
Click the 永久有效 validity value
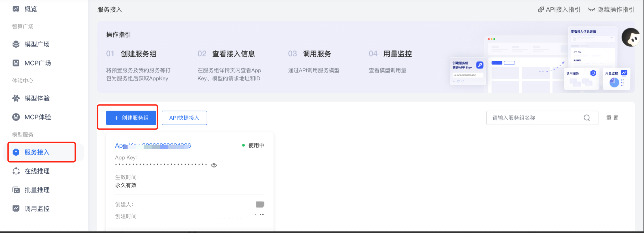pos(126,185)
